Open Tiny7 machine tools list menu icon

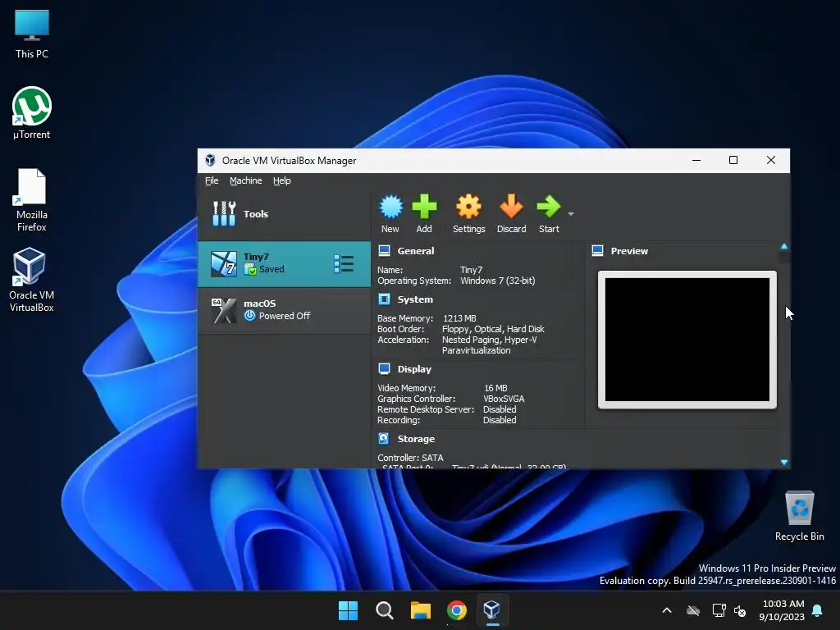tap(344, 263)
